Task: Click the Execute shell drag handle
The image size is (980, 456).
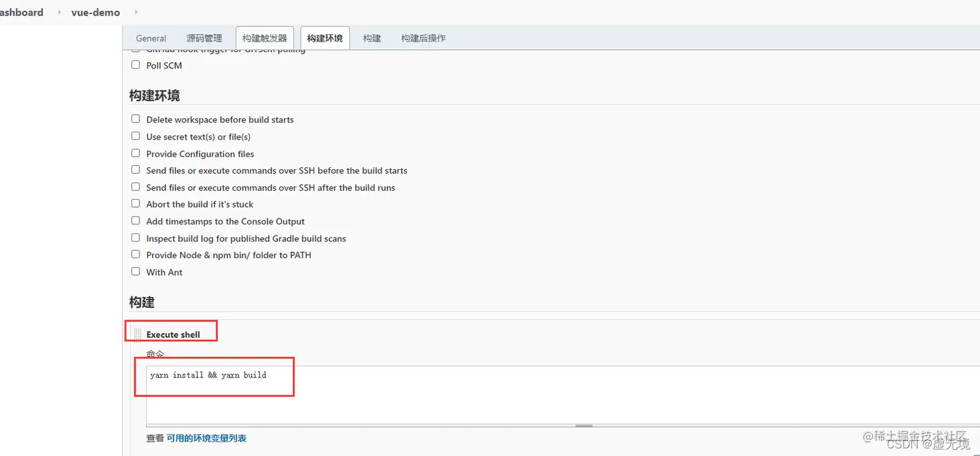Action: tap(137, 334)
